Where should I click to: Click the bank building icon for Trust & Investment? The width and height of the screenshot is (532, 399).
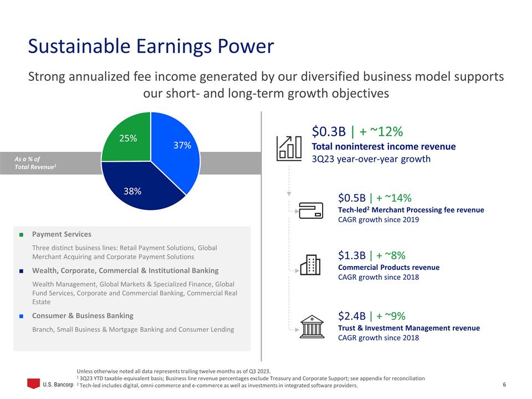coord(311,325)
